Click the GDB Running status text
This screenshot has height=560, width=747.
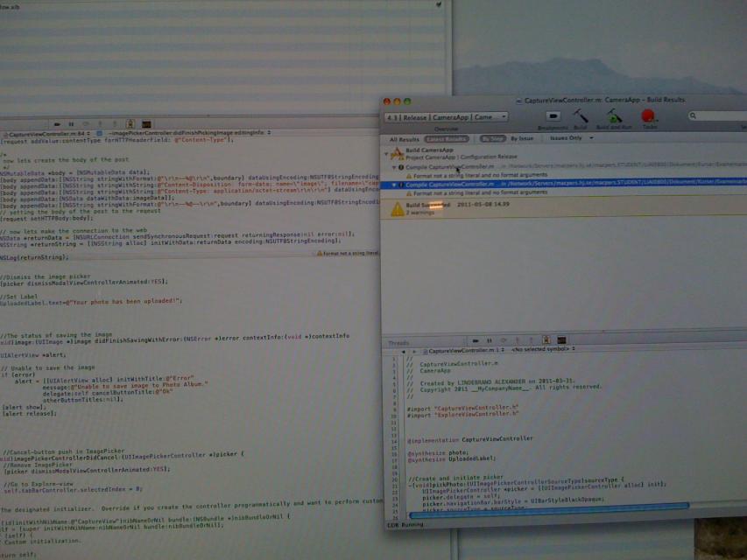click(405, 525)
